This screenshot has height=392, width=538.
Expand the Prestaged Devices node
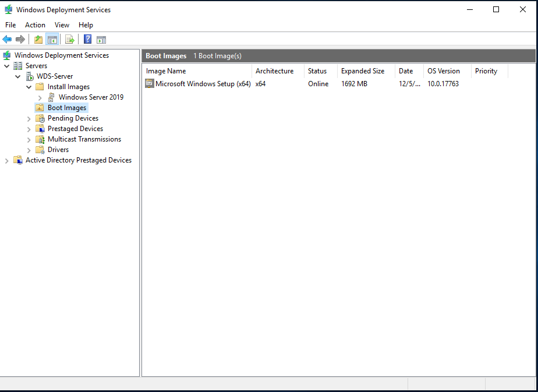click(29, 129)
